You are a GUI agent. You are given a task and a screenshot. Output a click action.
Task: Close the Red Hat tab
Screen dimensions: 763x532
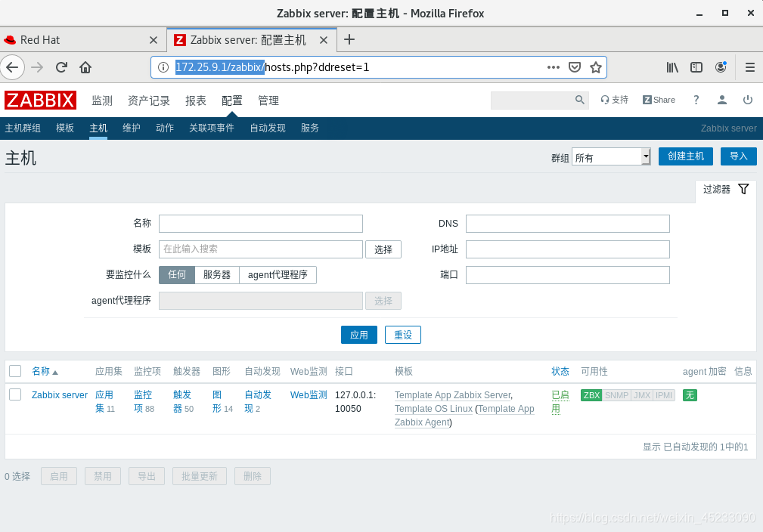[154, 40]
